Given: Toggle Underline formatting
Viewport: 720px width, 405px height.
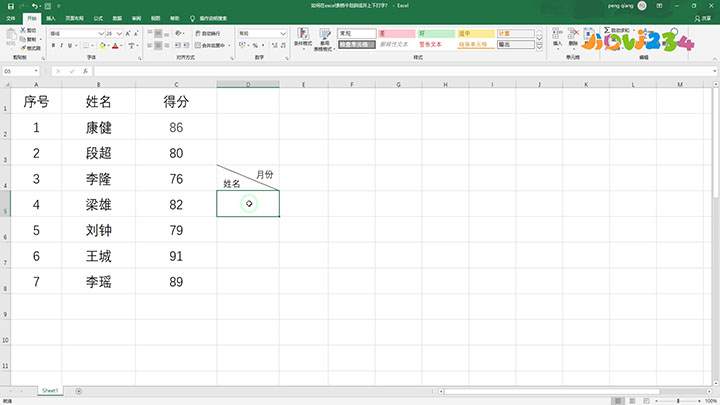Looking at the screenshot, I should 70,45.
